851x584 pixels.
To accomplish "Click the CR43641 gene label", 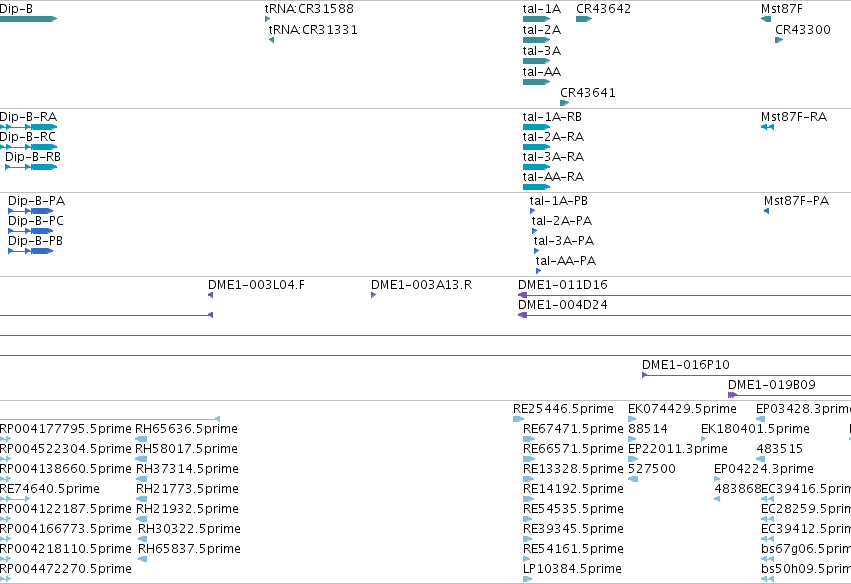I will (x=588, y=93).
